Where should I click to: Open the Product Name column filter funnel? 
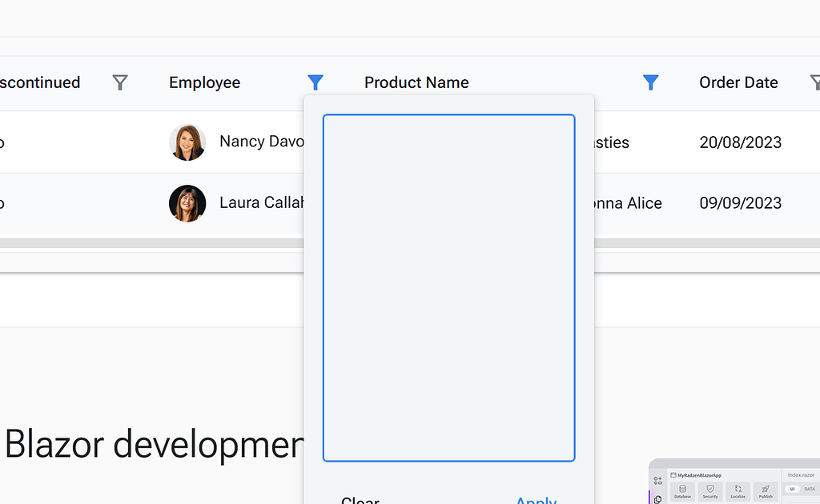point(651,82)
